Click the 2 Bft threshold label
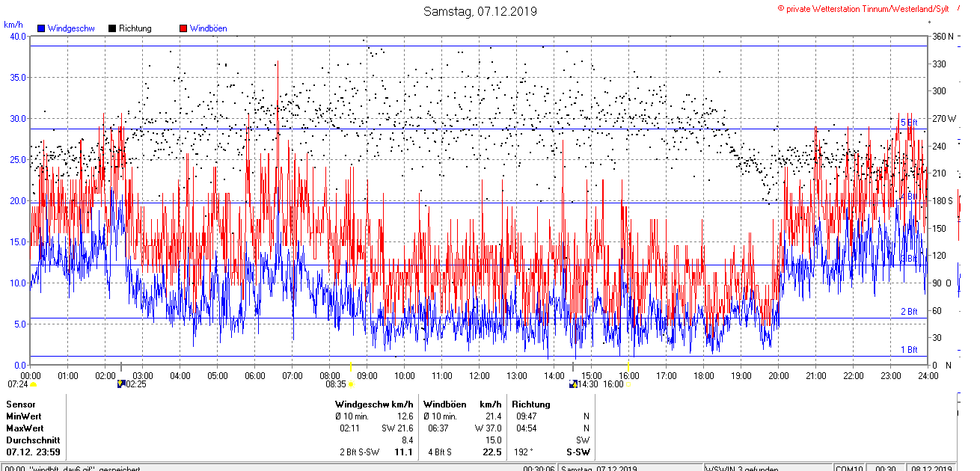The image size is (980, 471). point(908,312)
